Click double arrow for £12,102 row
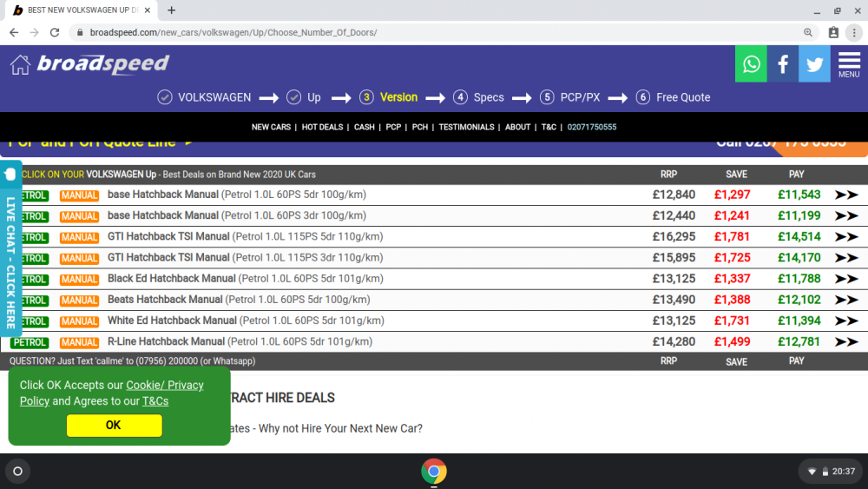 tap(846, 301)
